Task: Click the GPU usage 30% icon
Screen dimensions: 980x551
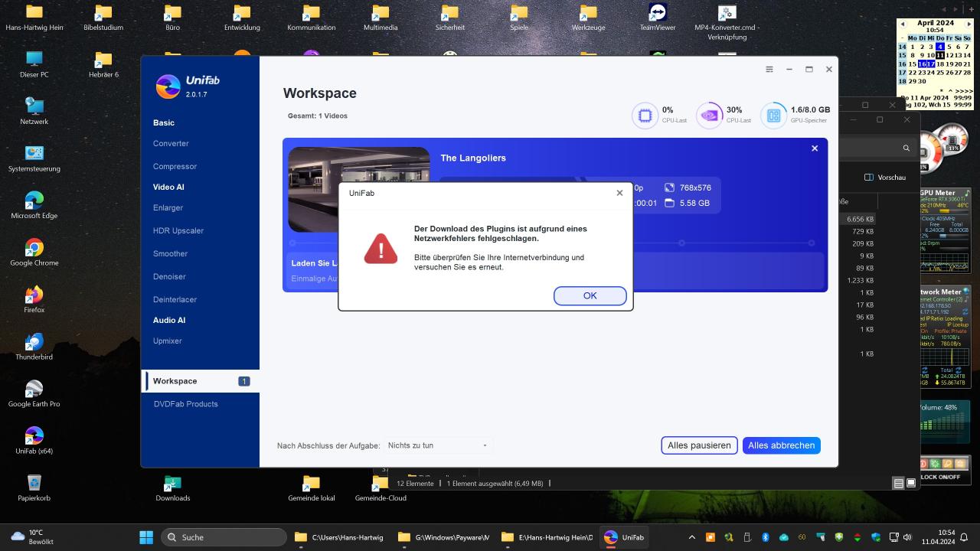Action: 709,116
